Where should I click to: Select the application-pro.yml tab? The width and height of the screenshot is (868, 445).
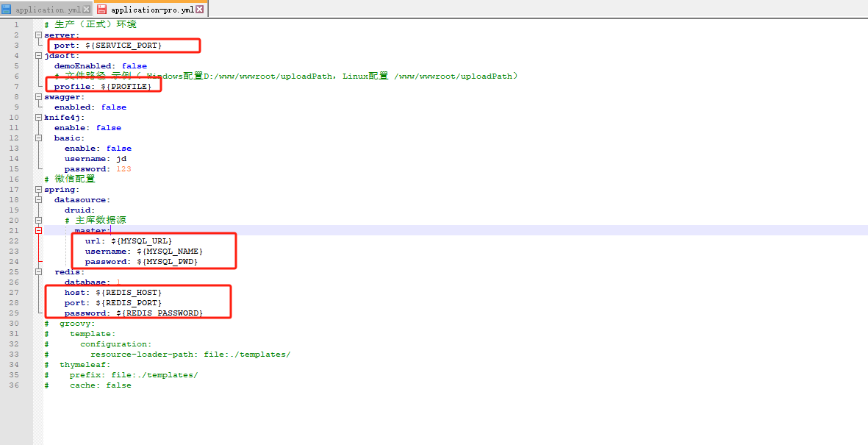click(x=152, y=10)
